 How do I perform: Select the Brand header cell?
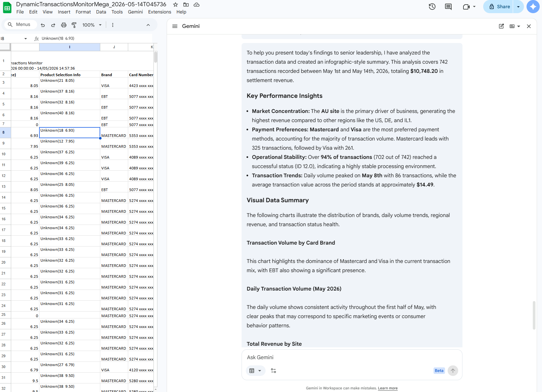114,75
